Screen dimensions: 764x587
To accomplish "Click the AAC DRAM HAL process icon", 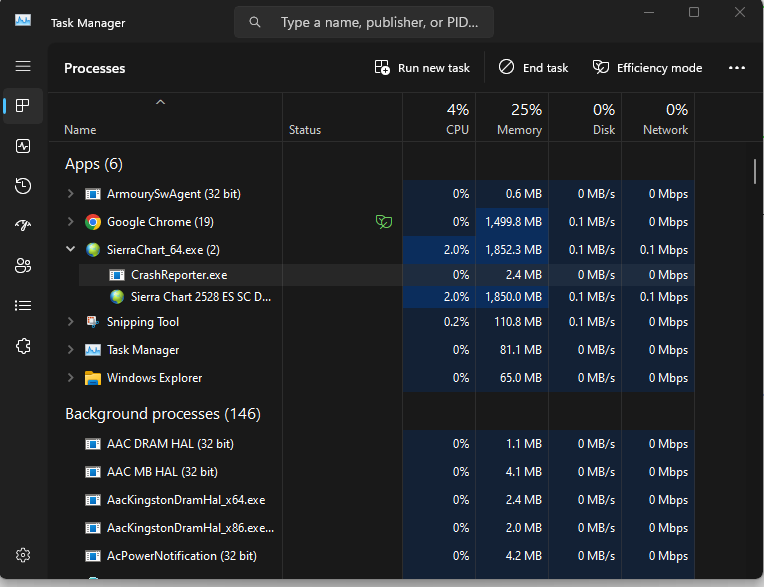I will tap(93, 444).
